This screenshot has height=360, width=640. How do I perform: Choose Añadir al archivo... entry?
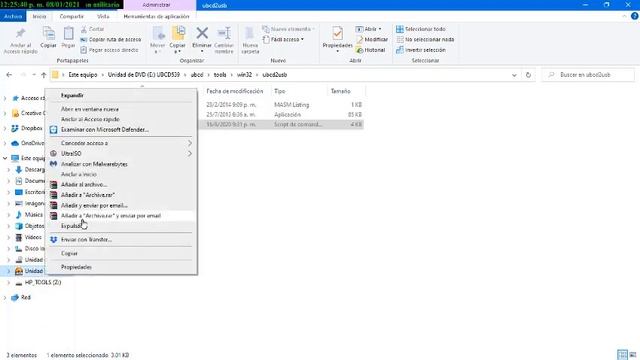[x=84, y=184]
